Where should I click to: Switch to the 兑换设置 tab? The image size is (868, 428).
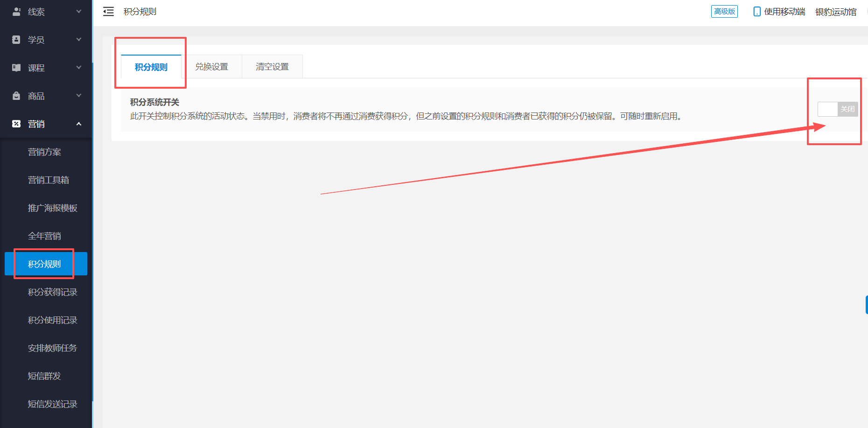click(x=213, y=66)
